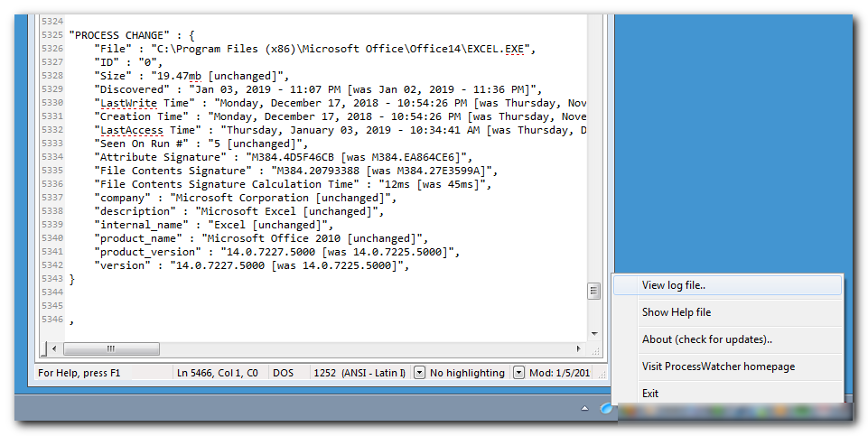Show hidden tray icons arrow
Viewport: 868px width, 436px height.
[x=584, y=409]
